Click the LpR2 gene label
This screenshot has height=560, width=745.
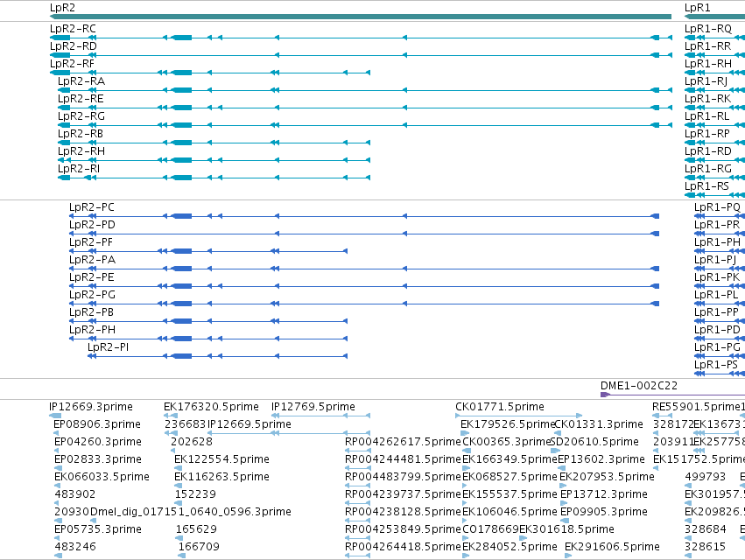click(62, 8)
